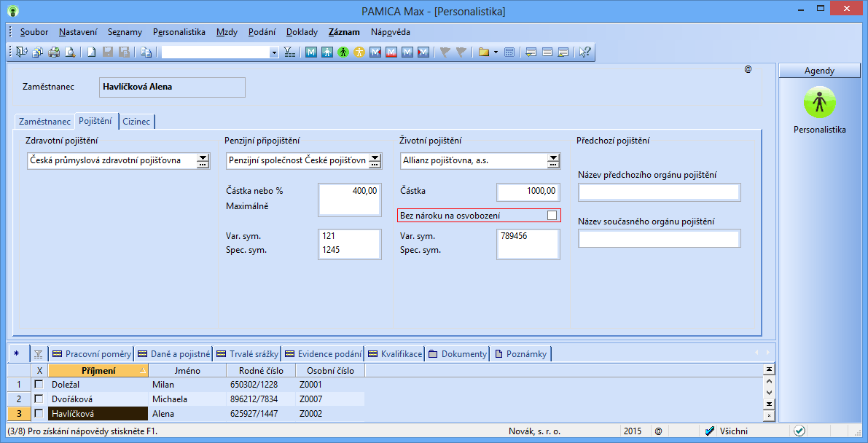Click the printer icon in the toolbar
Screen dimensions: 868x443
tap(54, 52)
